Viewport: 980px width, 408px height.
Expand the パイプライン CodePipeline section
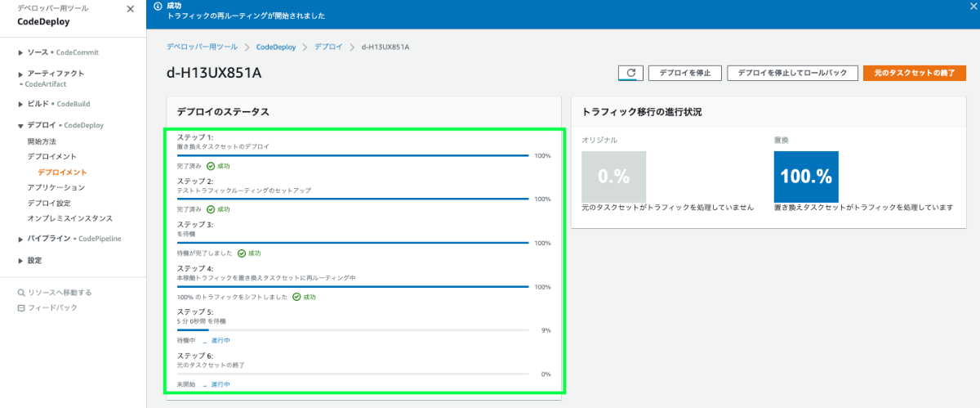pos(20,238)
